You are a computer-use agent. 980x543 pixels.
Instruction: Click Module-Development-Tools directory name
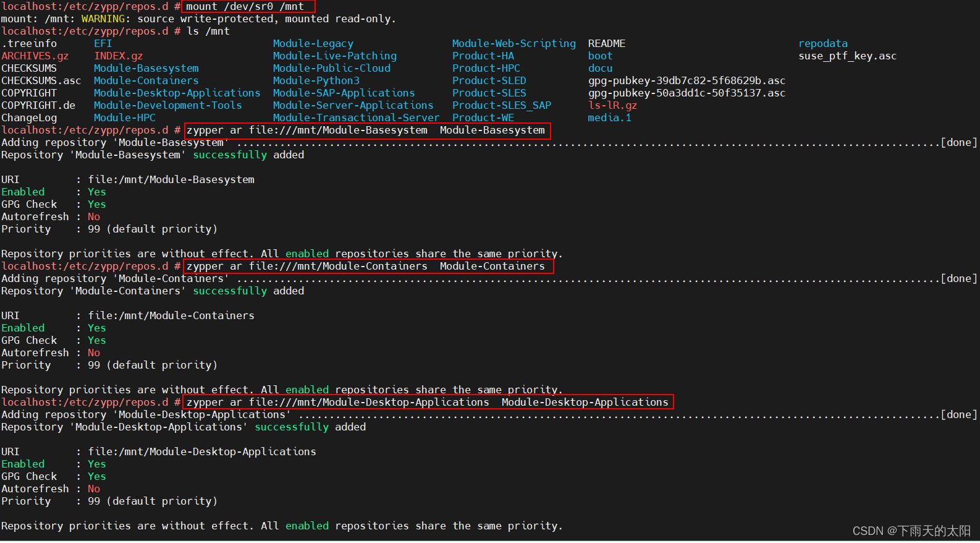click(168, 105)
